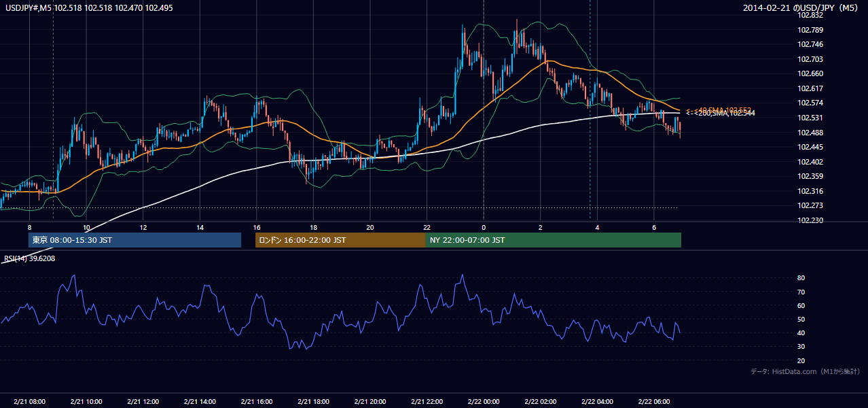Click the 2014-02-21 USD/JPY (M5) title

(x=801, y=7)
